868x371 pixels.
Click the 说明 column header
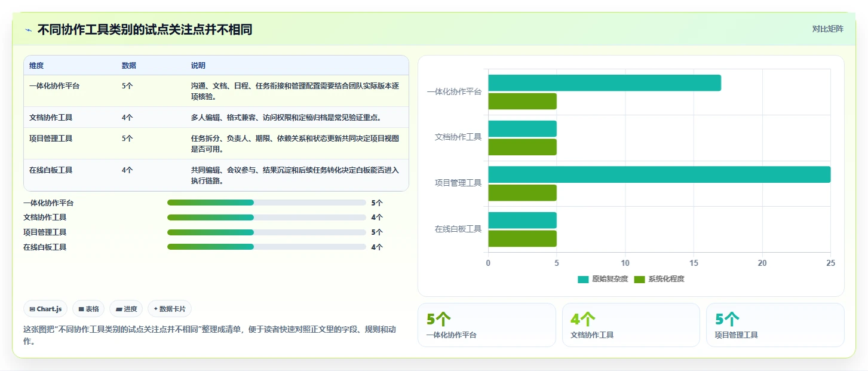198,65
